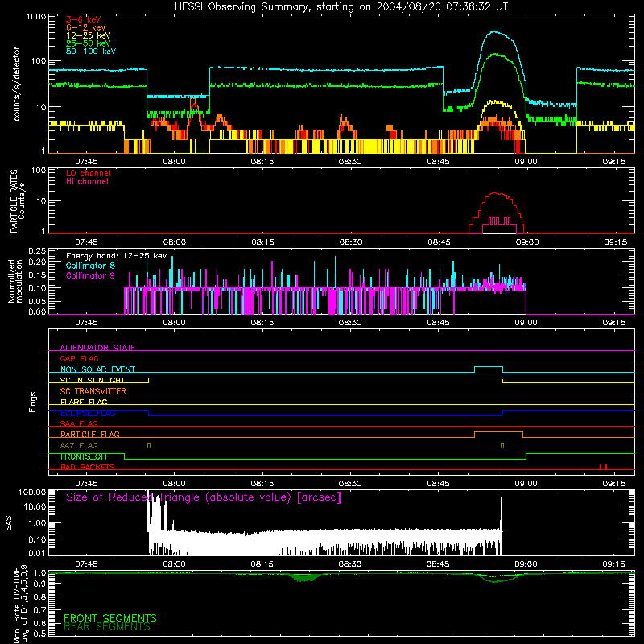Viewport: 644px width, 644px height.
Task: Click the FLARE FLAG label
Action: (84, 402)
